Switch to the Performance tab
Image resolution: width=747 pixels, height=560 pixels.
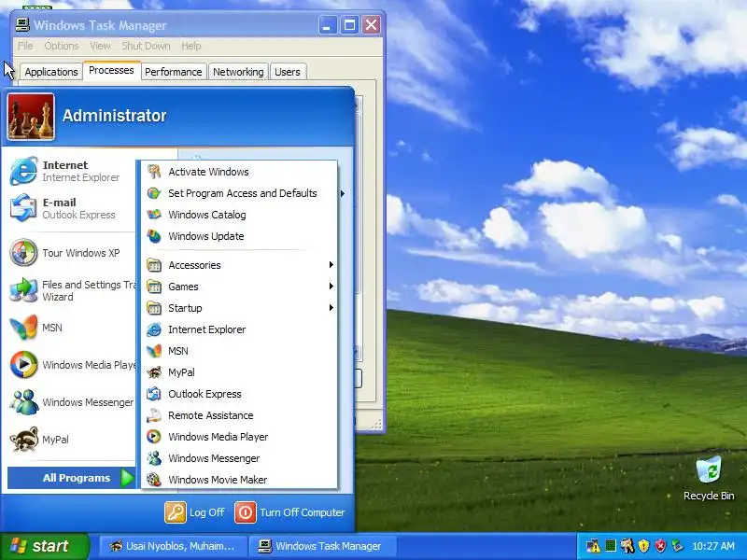tap(174, 72)
